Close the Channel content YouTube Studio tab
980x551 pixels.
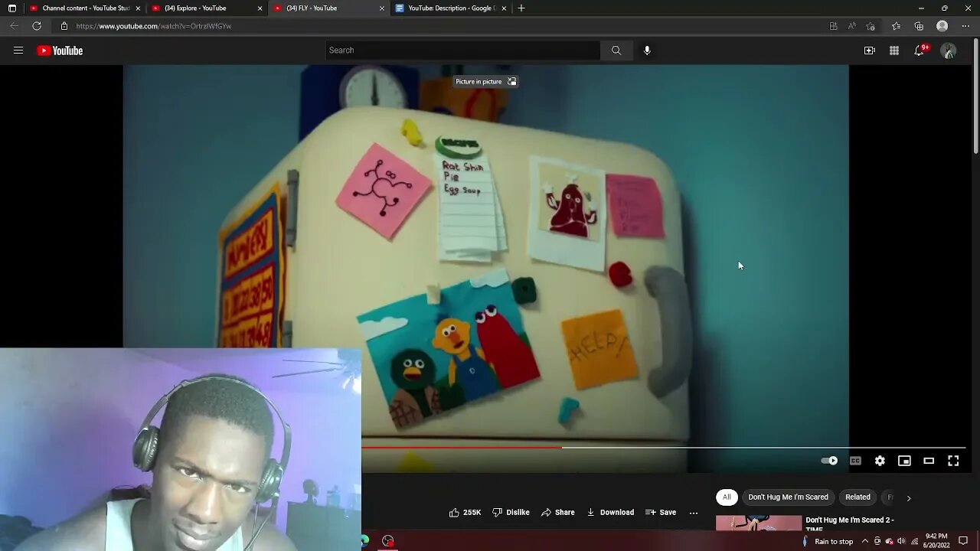click(138, 8)
